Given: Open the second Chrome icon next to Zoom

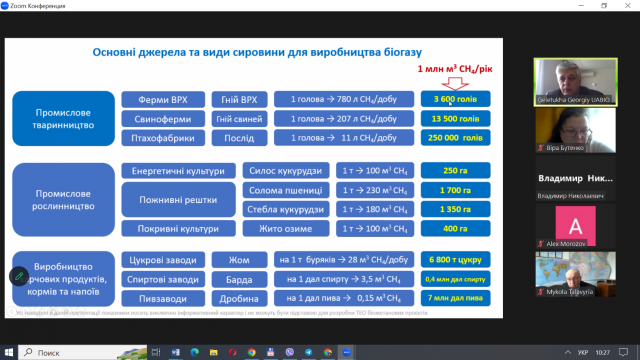Looking at the screenshot, I should (328, 352).
